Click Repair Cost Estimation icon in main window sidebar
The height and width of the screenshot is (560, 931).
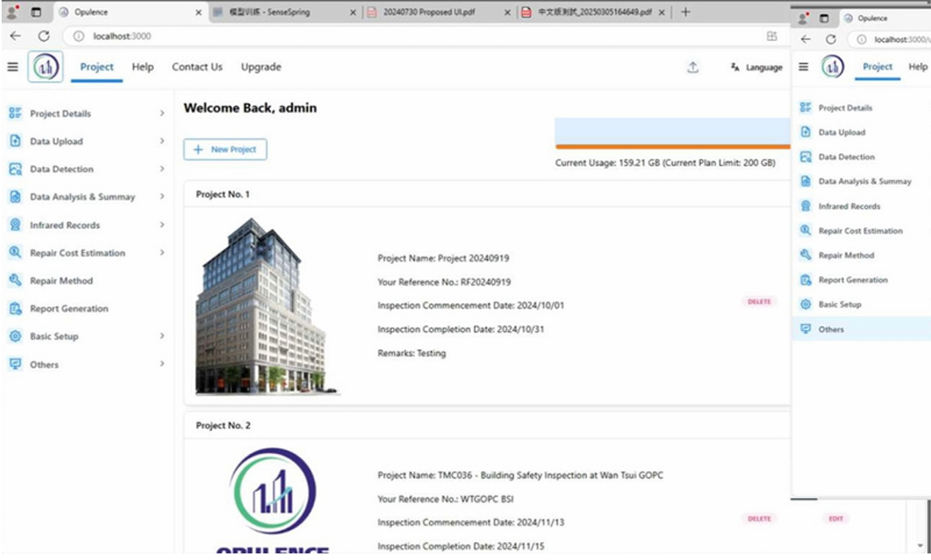[x=15, y=253]
